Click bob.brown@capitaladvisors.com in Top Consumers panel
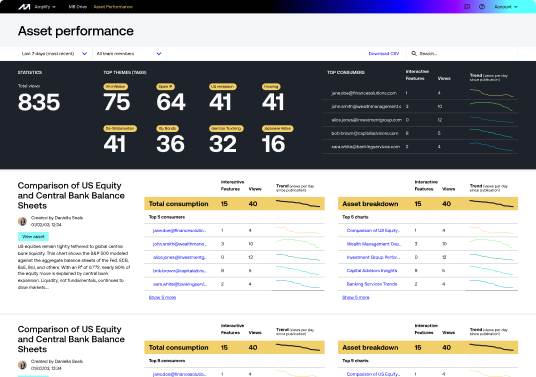Screen dimensions: 536x377 pyautogui.click(x=364, y=133)
